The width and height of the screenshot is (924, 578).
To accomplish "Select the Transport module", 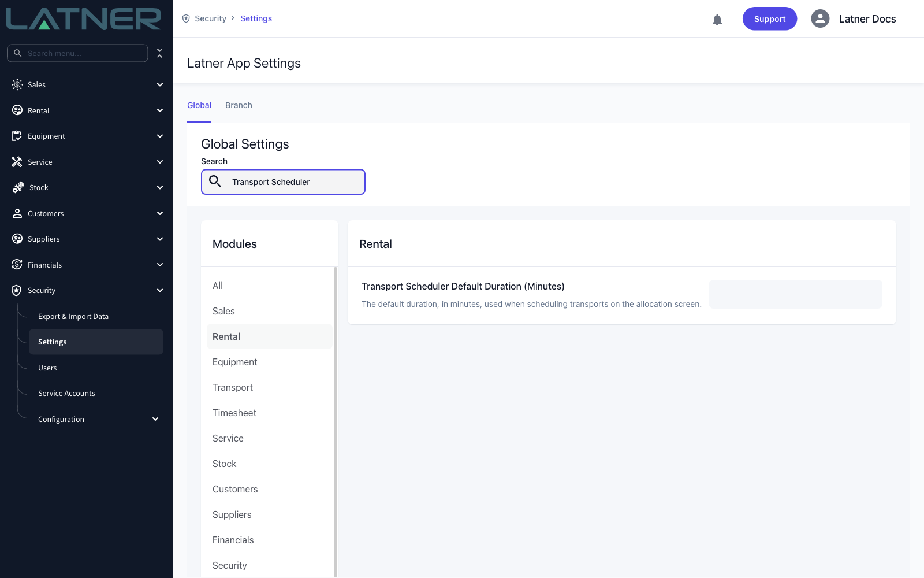I will (x=269, y=387).
